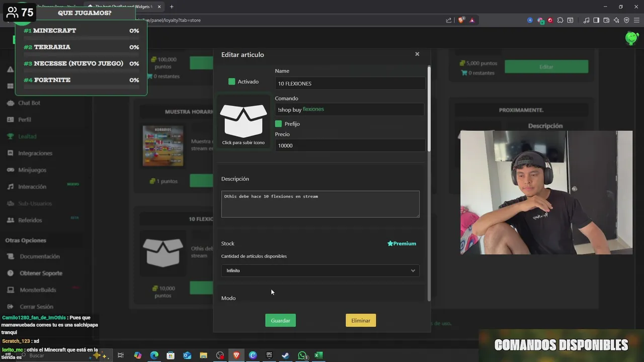The width and height of the screenshot is (644, 362).
Task: Open WhatsApp from the taskbar
Action: point(302,355)
